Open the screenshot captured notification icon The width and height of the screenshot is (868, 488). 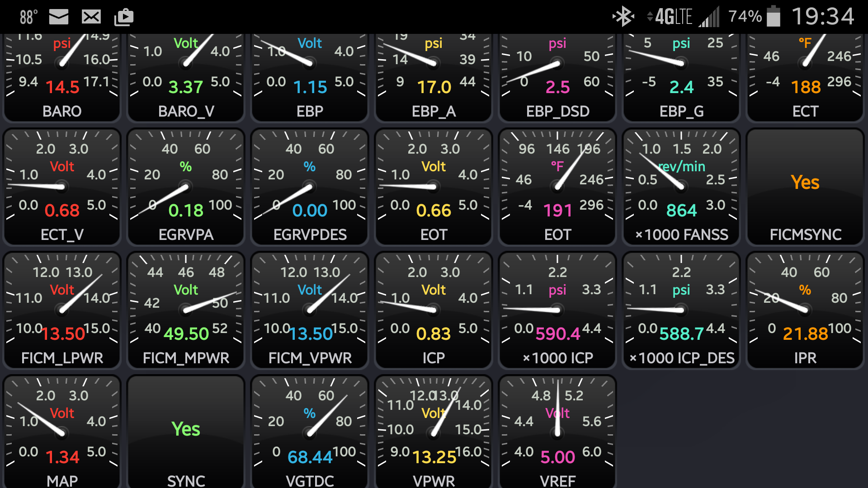point(123,17)
